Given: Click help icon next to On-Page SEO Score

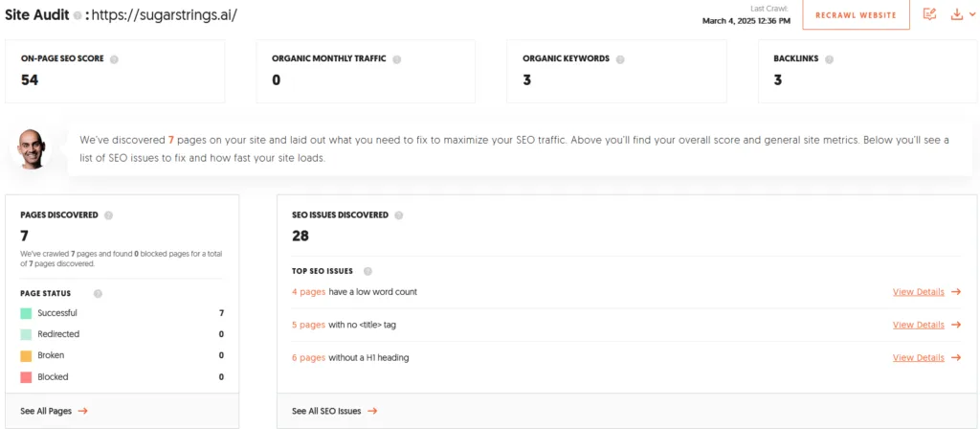Looking at the screenshot, I should pyautogui.click(x=115, y=59).
